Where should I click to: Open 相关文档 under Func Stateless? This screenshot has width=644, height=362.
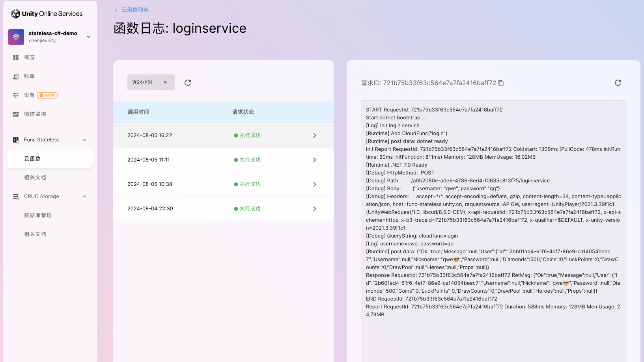tap(35, 178)
